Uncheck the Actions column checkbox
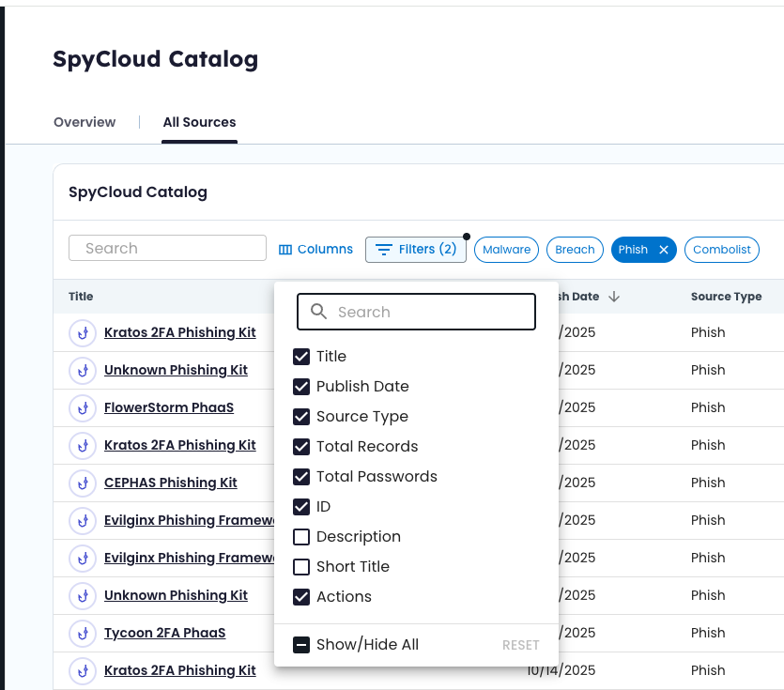The height and width of the screenshot is (690, 784). pyautogui.click(x=301, y=596)
